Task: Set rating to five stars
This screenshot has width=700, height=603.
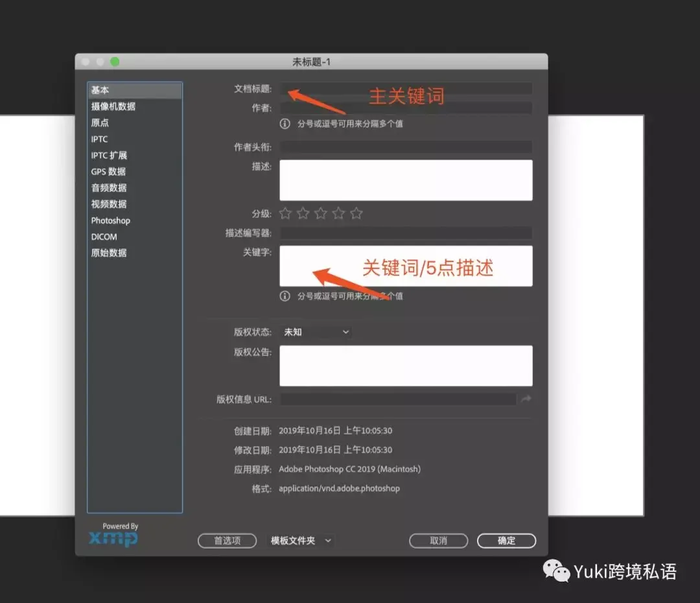Action: coord(356,213)
